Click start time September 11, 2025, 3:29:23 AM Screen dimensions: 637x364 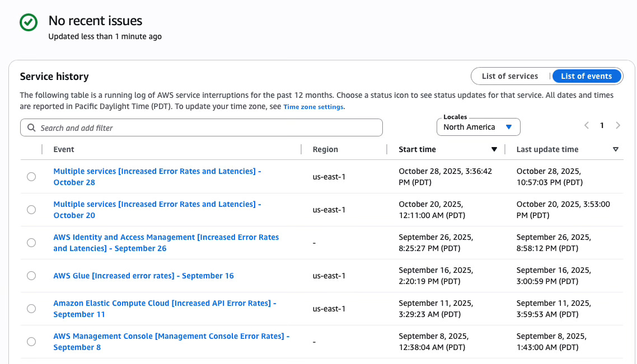click(x=436, y=309)
